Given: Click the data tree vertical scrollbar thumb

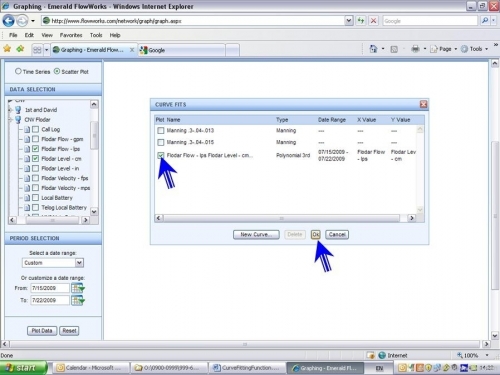Looking at the screenshot, I should pos(94,135).
